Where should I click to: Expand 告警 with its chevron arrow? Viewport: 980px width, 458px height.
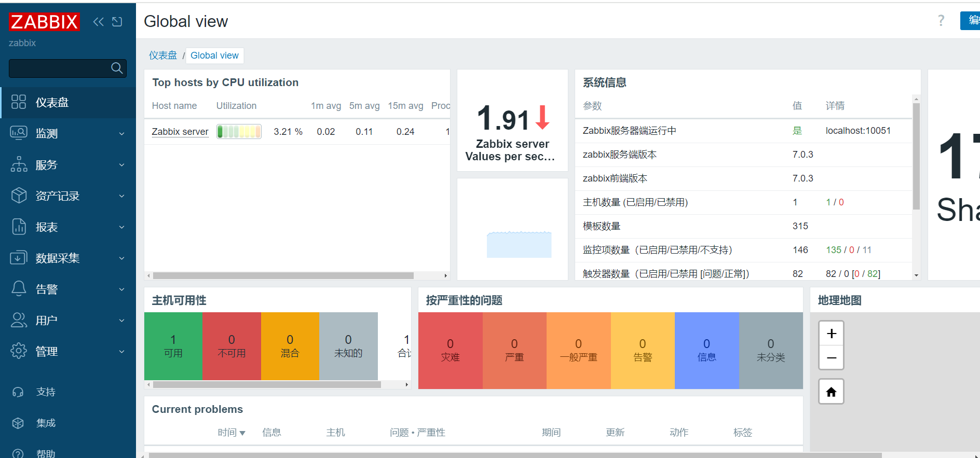(x=121, y=289)
